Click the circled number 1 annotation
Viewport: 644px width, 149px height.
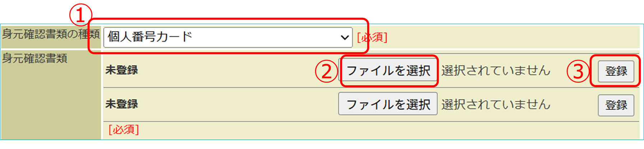point(80,16)
